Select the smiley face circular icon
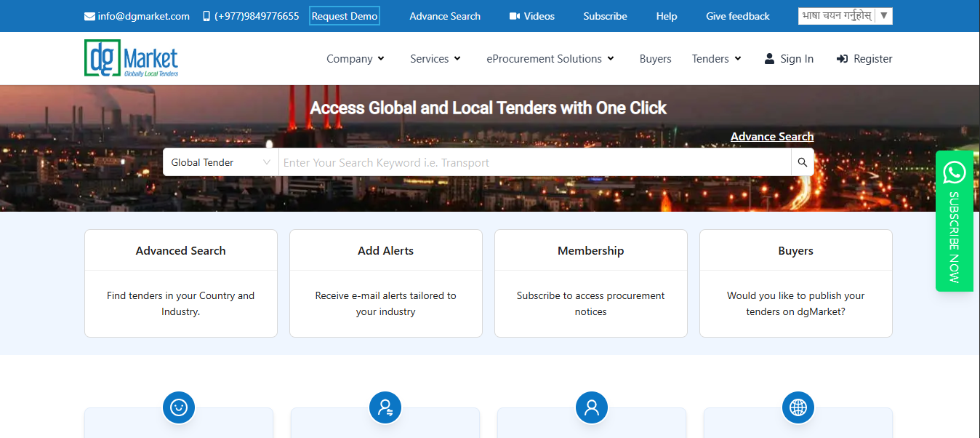The width and height of the screenshot is (980, 438). pos(179,407)
